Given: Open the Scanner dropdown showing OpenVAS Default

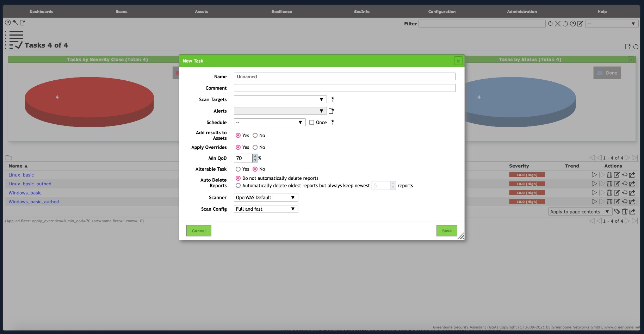Looking at the screenshot, I should [x=266, y=197].
